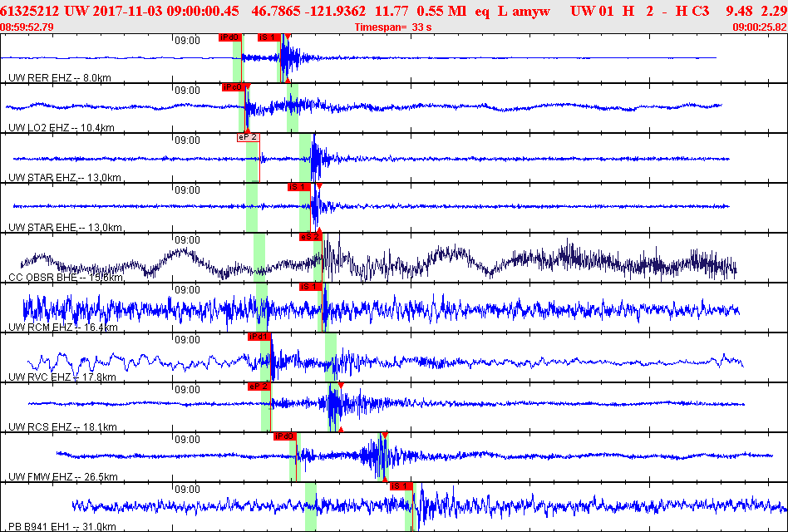
Task: Click the 09:00 time tick on RER row
Action: [x=187, y=41]
